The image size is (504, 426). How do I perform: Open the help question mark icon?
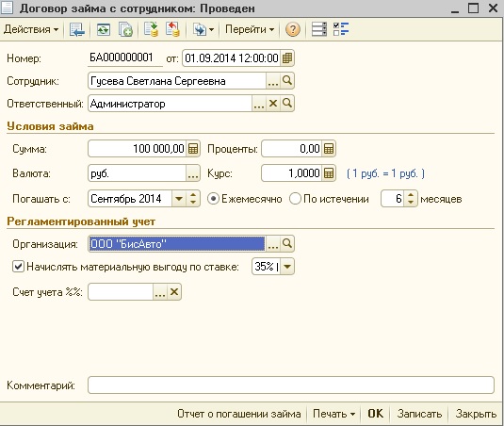[292, 29]
